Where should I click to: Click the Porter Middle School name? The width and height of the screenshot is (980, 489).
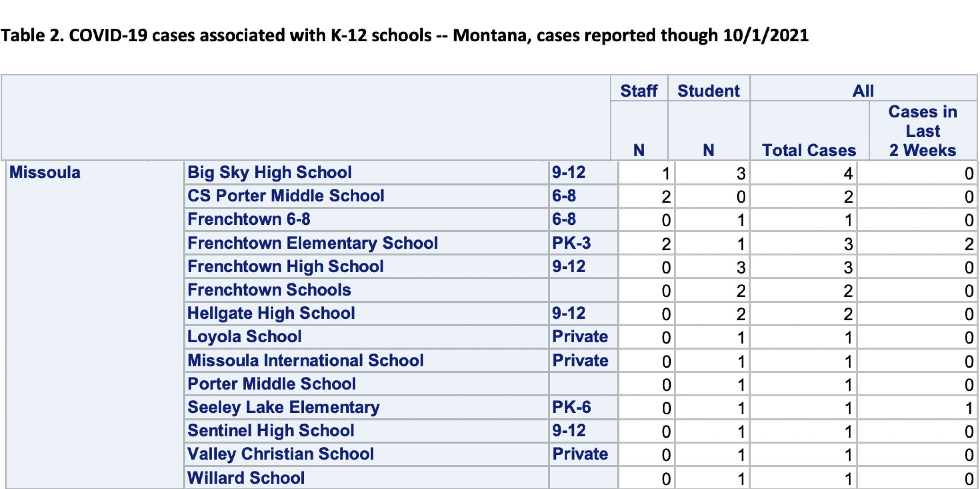[271, 384]
